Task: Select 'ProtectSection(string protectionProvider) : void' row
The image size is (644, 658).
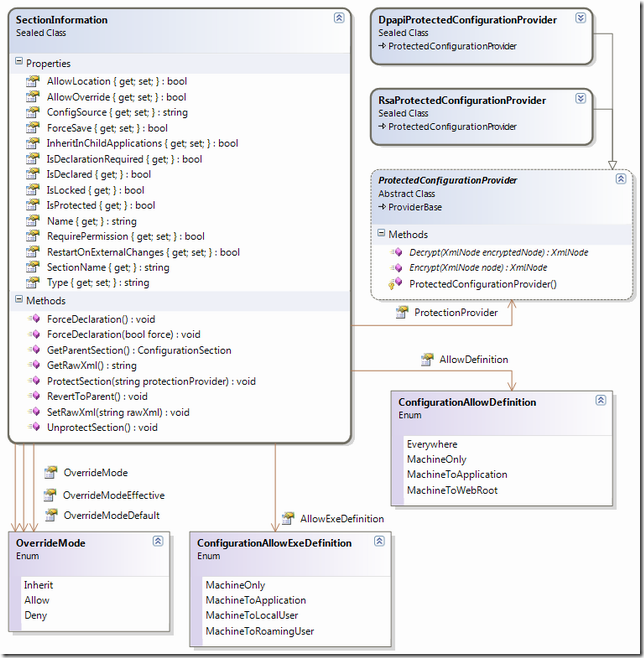Action: [151, 381]
